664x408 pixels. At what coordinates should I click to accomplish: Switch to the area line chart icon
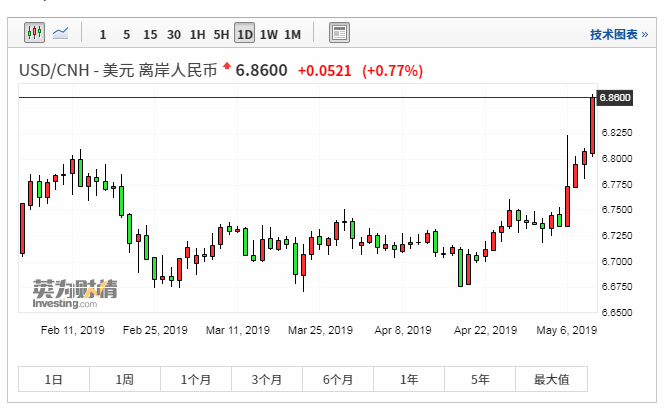click(x=61, y=33)
